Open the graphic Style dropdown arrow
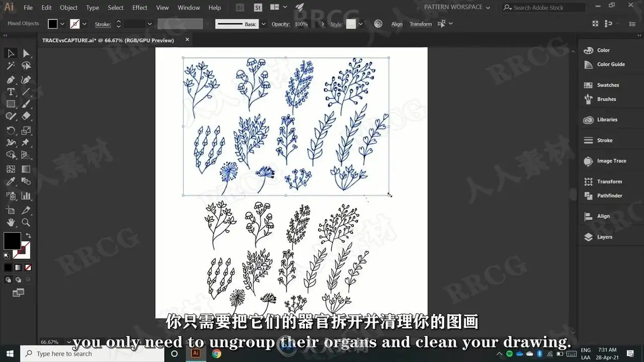Viewport: 644px width, 362px height. click(x=360, y=24)
